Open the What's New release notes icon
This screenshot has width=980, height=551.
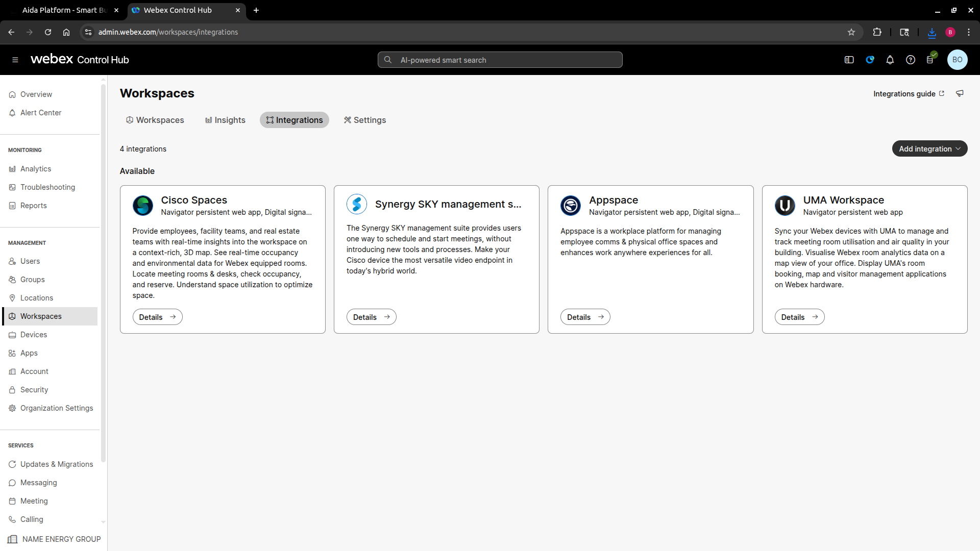[930, 60]
